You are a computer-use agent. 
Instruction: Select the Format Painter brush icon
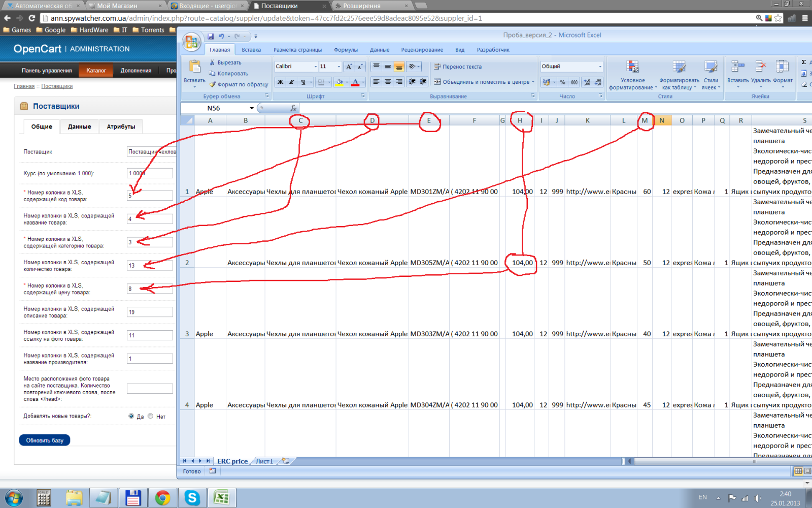point(213,84)
